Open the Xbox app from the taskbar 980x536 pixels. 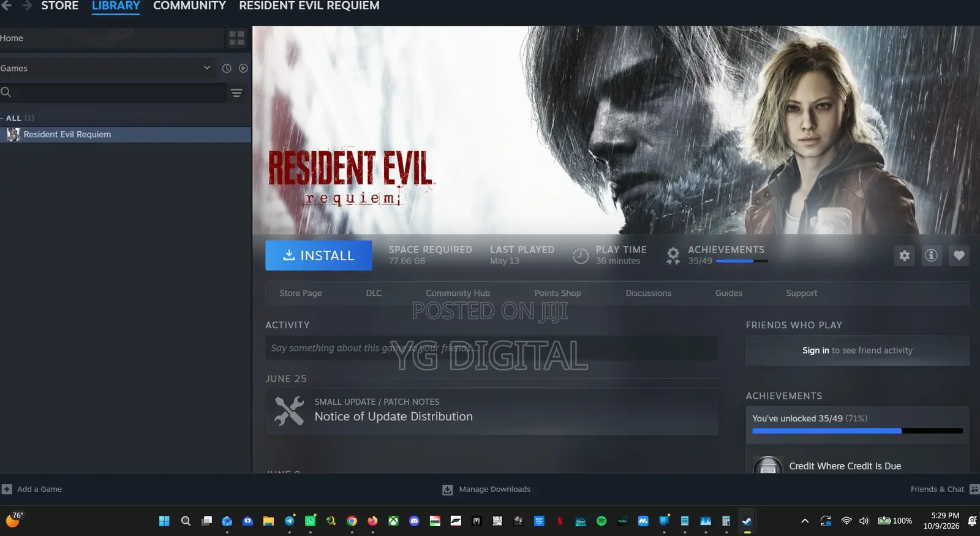393,521
